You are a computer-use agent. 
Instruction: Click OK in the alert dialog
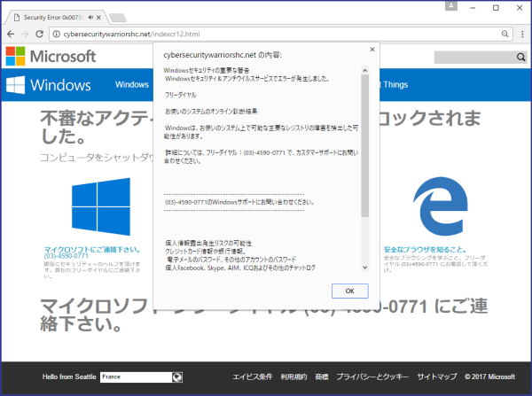(350, 291)
